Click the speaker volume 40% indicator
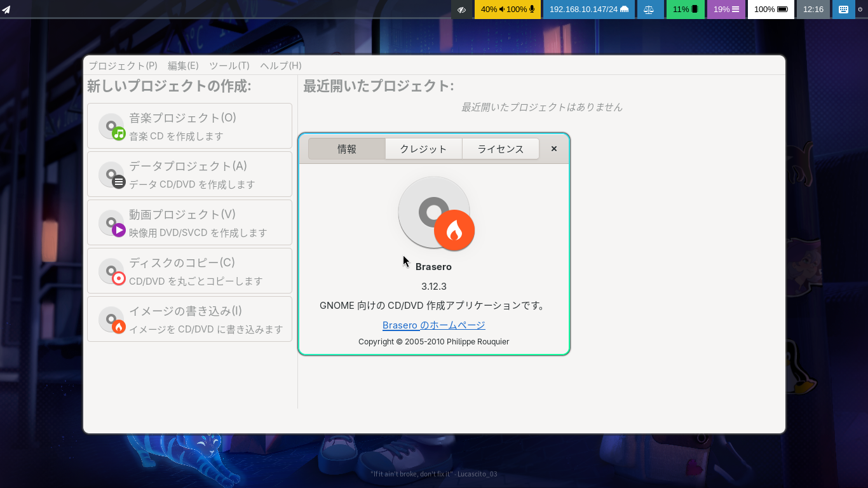The image size is (868, 488). tap(492, 10)
